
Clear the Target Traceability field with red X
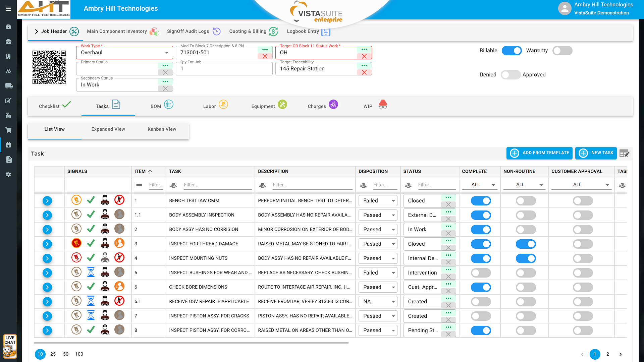point(364,72)
